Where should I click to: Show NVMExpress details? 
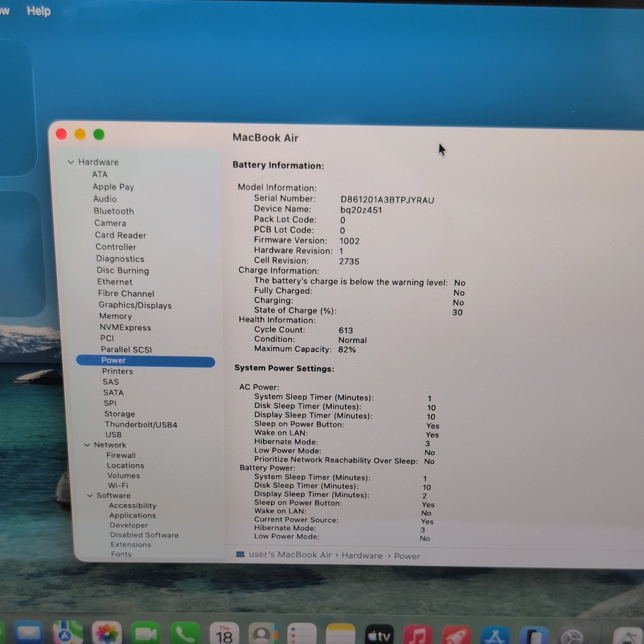pyautogui.click(x=125, y=328)
